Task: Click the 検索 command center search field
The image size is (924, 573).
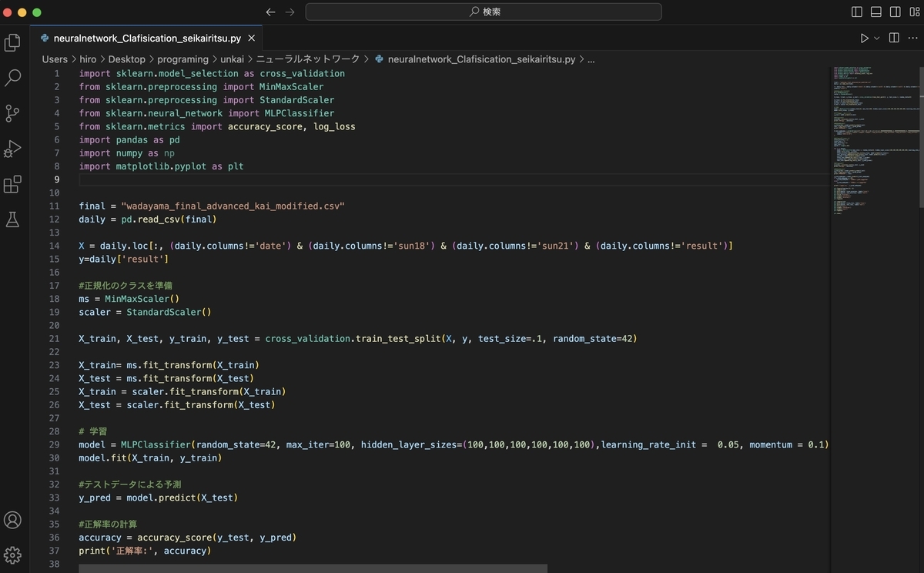Action: click(x=484, y=12)
